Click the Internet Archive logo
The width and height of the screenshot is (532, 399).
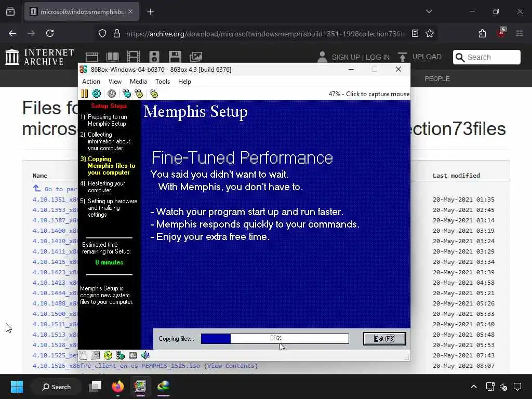click(x=39, y=57)
